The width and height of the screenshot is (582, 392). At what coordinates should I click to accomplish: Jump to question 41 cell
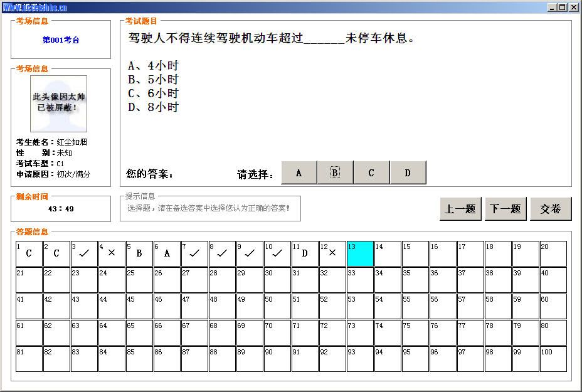tap(29, 306)
